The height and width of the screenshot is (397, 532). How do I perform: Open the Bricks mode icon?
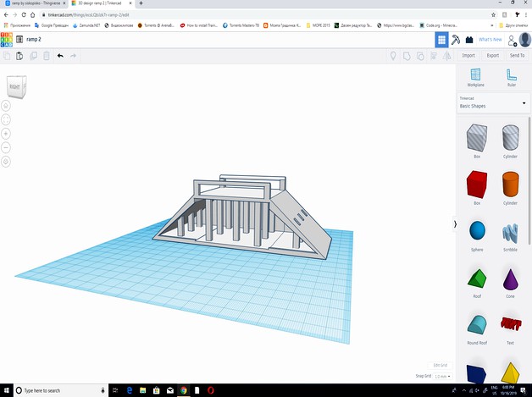[x=468, y=40]
